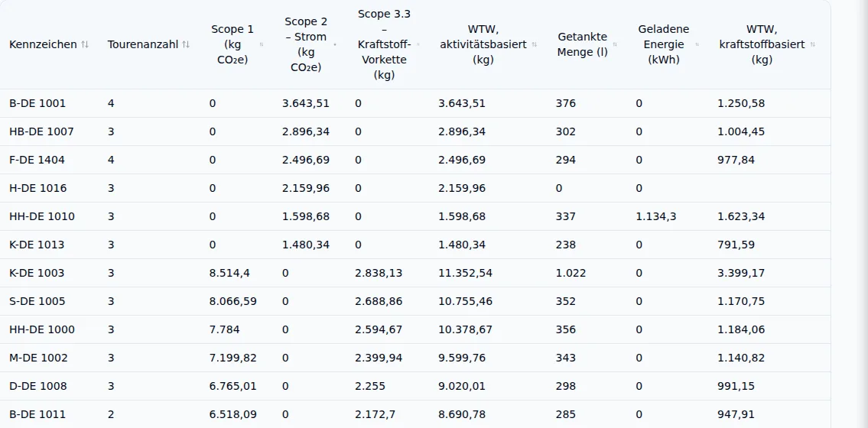
Task: Click WTW aktivitätsbasiert value 1.480,34 for K-DE 1013
Action: tap(462, 245)
